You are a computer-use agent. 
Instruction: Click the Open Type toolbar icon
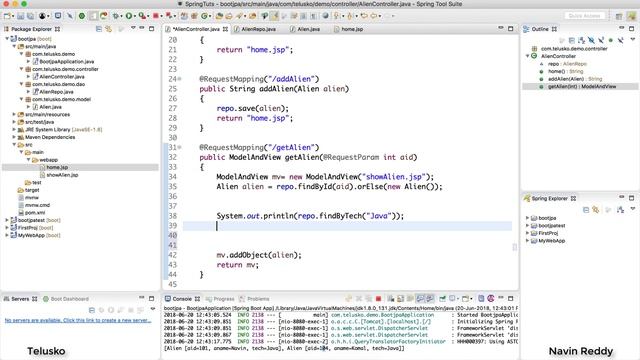click(219, 16)
